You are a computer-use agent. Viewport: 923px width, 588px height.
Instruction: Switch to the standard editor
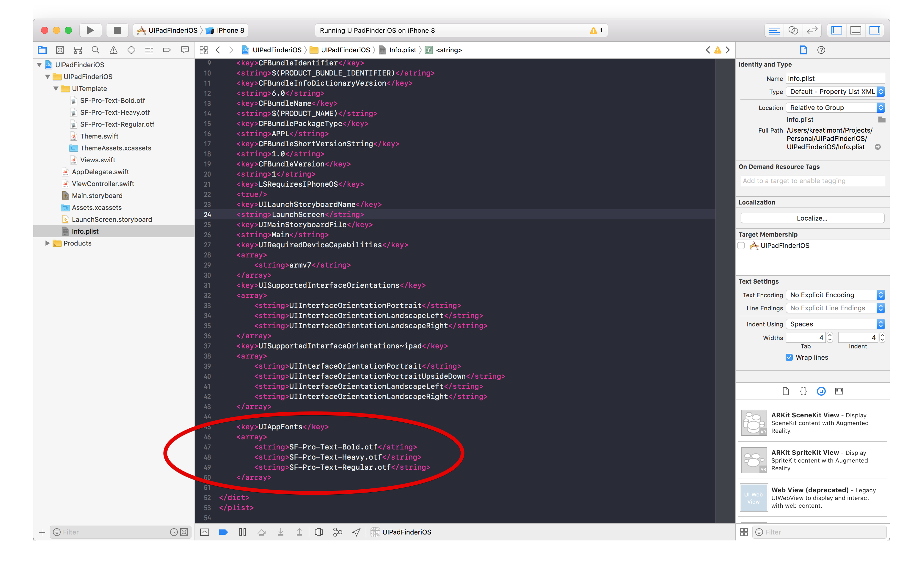[x=774, y=30]
